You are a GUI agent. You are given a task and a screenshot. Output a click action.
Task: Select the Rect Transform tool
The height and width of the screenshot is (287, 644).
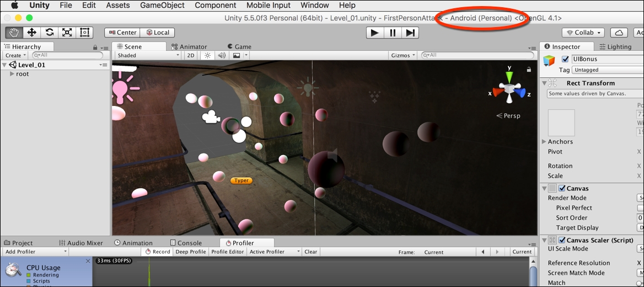point(84,33)
